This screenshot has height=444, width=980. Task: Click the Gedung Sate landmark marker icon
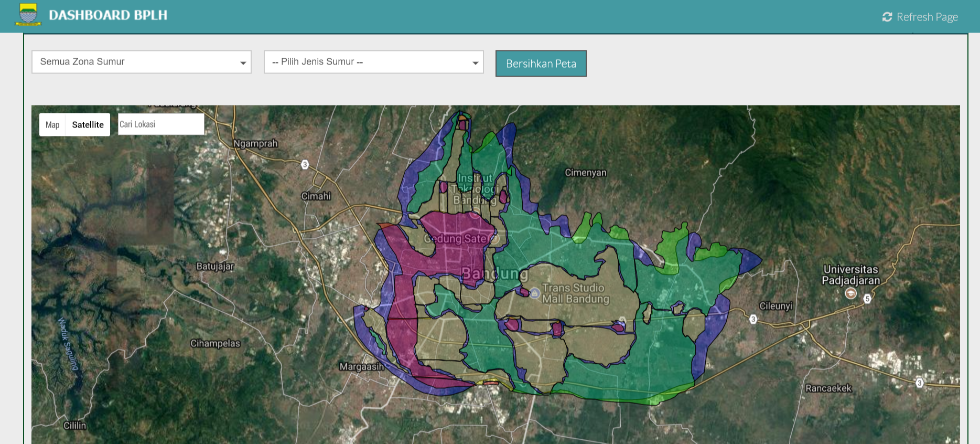click(x=493, y=239)
